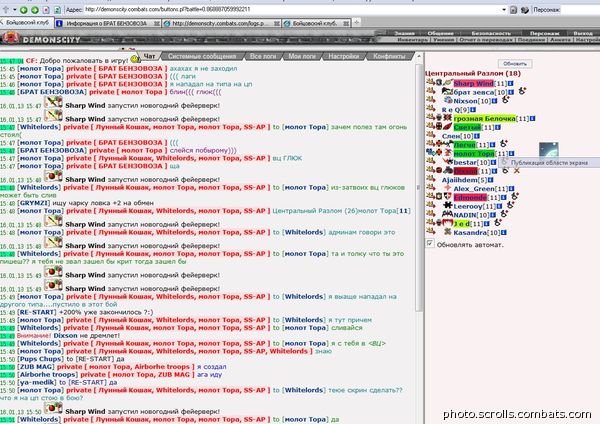Click Обновить button above player list

(515, 64)
